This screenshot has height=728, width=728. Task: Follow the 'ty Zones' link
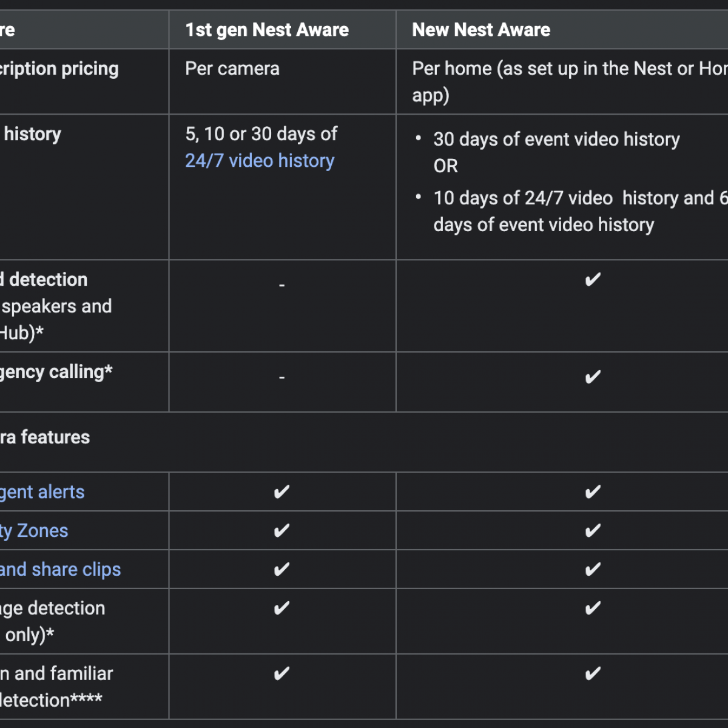[34, 531]
